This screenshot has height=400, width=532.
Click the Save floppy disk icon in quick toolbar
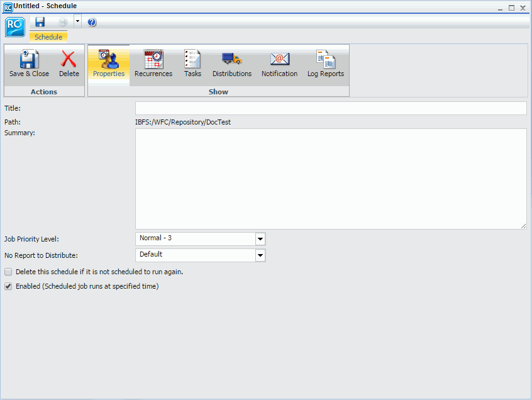(40, 22)
